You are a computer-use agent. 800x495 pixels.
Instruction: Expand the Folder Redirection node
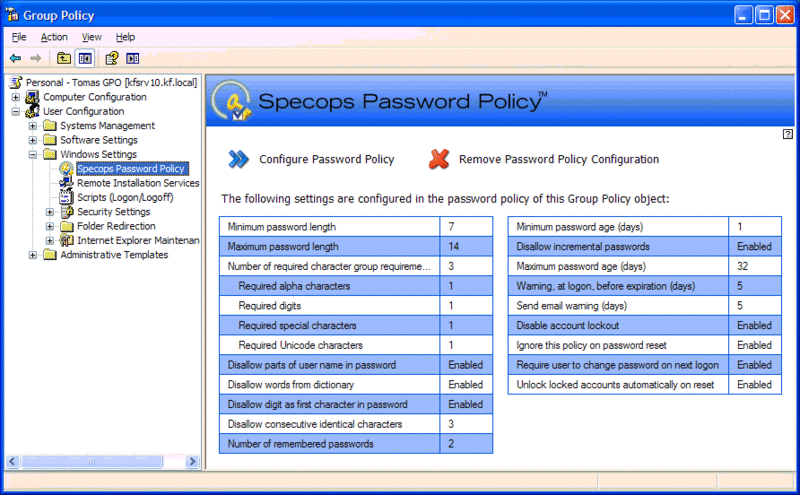[x=49, y=226]
